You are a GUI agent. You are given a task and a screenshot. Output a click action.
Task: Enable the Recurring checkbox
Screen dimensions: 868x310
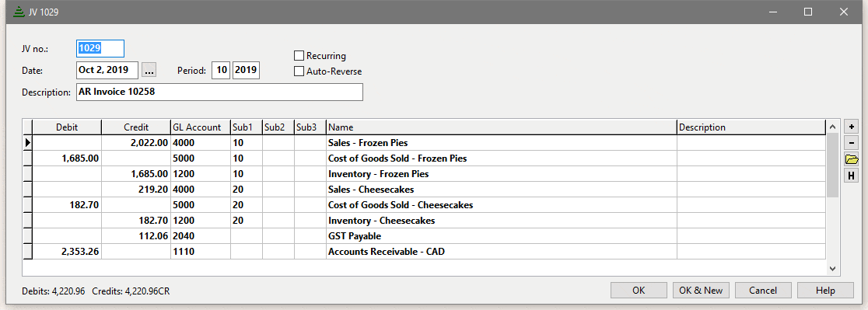(x=299, y=56)
